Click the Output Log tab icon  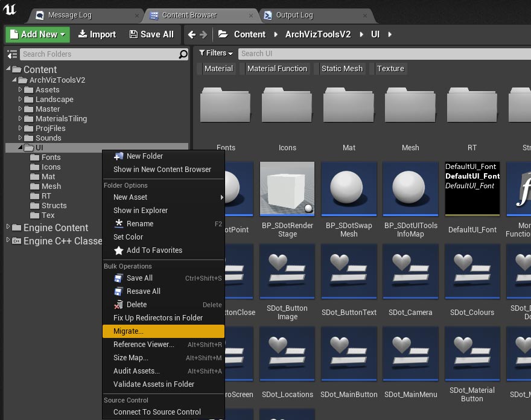[x=268, y=15]
